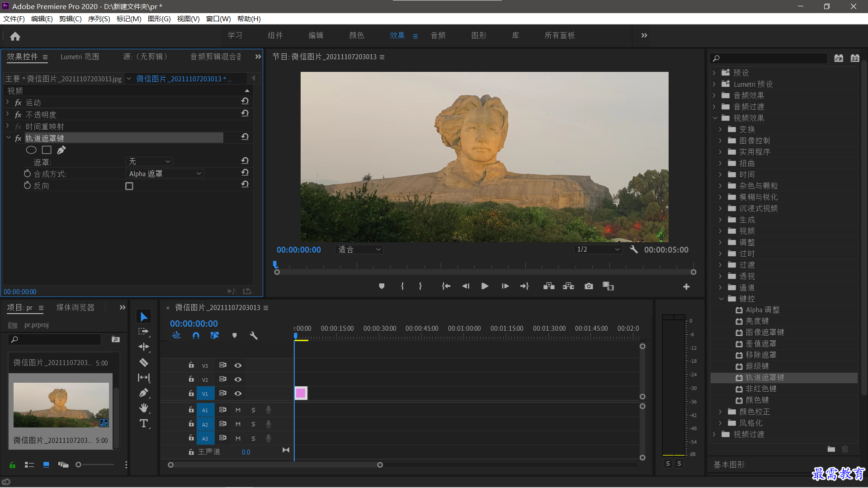Open program monitor button editor plus
Viewport: 868px width, 488px height.
tap(686, 287)
